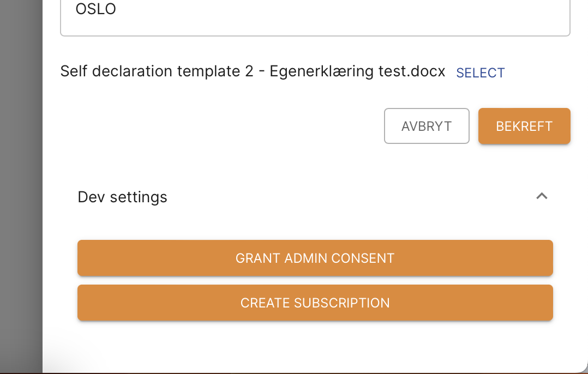588x374 pixels.
Task: Click the caret icon right of Dev settings
Action: pos(542,196)
